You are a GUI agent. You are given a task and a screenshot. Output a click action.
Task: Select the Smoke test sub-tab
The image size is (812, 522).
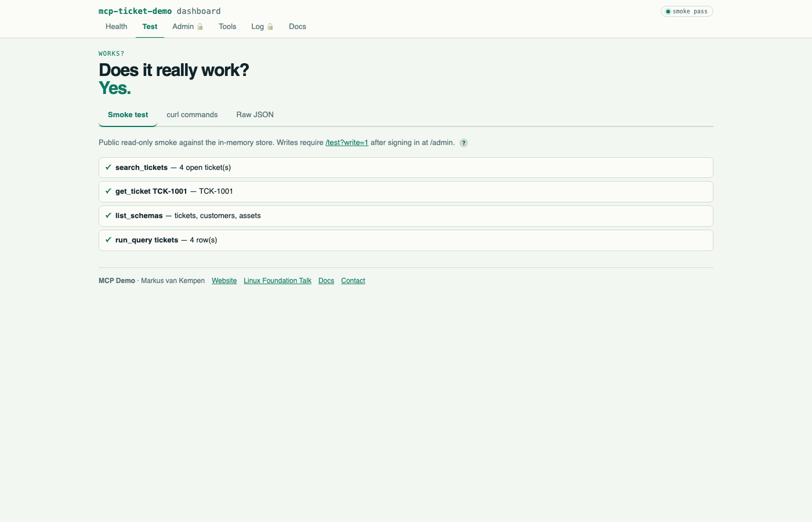[128, 115]
